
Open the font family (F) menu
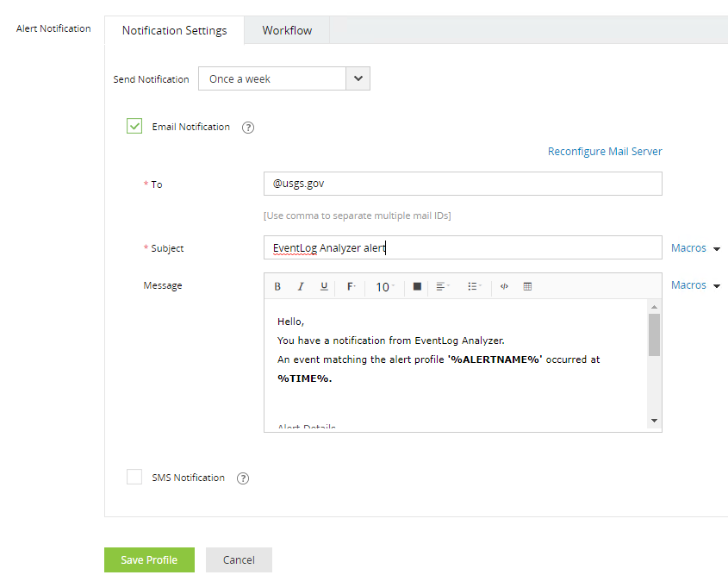click(x=352, y=286)
